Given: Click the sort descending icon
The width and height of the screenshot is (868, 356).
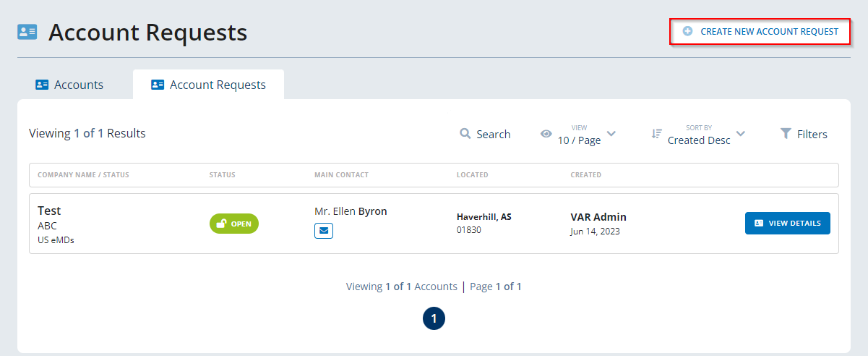Looking at the screenshot, I should (x=656, y=134).
